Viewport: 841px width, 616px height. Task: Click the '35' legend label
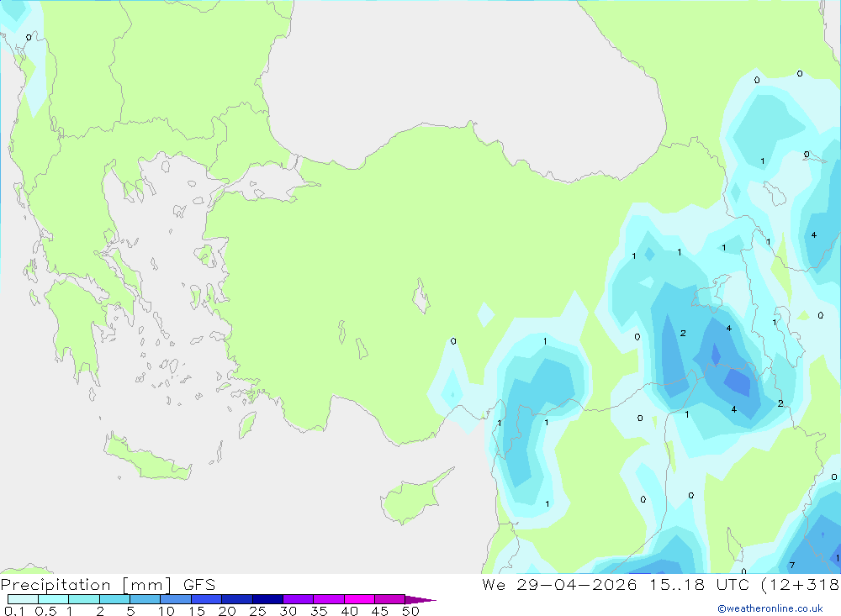(x=319, y=611)
